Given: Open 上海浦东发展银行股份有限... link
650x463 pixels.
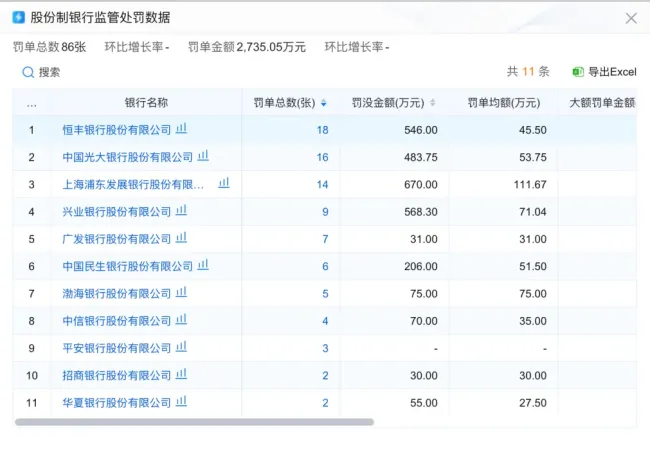Looking at the screenshot, I should click(x=133, y=184).
